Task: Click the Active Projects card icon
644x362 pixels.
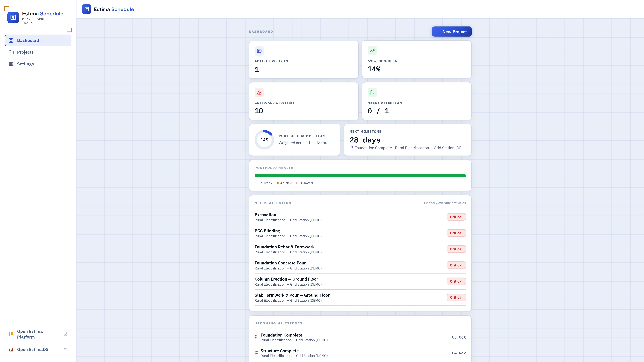Action: (259, 51)
